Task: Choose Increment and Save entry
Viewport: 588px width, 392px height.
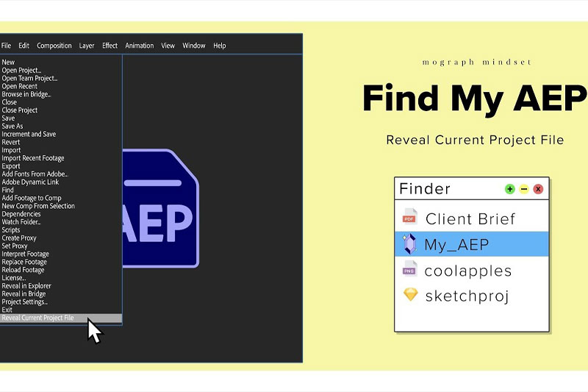Action: coord(29,135)
